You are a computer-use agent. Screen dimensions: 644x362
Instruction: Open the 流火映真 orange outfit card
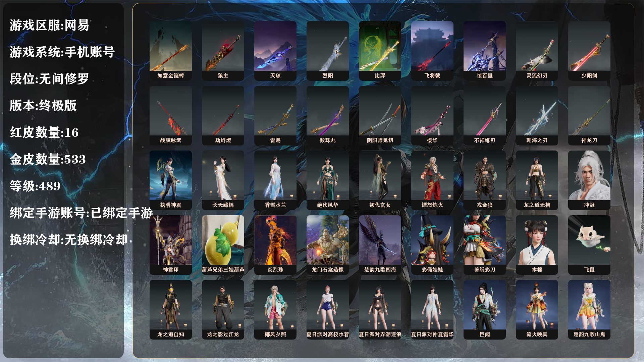click(x=537, y=310)
